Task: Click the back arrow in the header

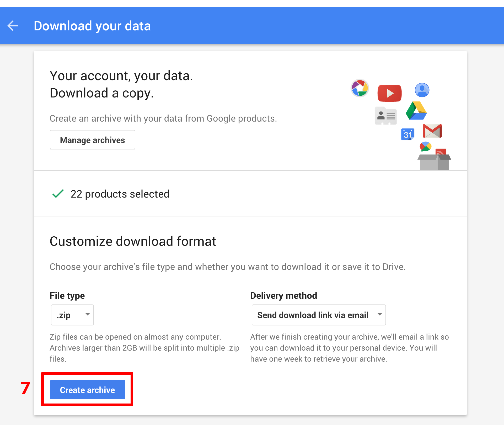Action: (x=13, y=26)
